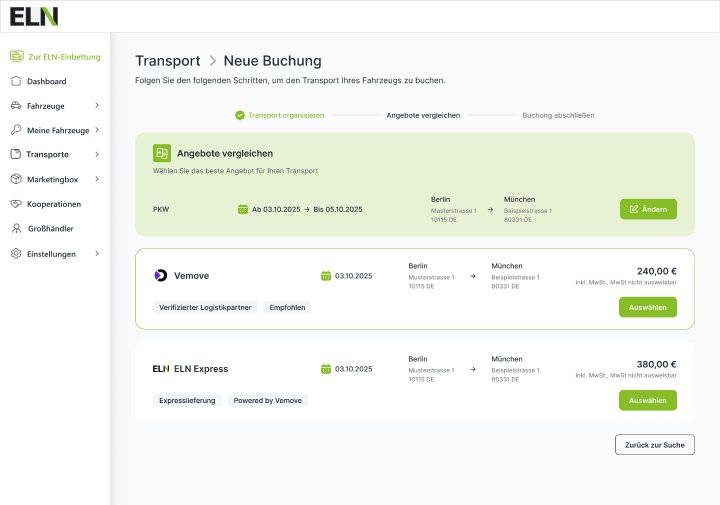Image resolution: width=720 pixels, height=505 pixels.
Task: Click route arrow in Vemove offer
Action: click(x=472, y=276)
